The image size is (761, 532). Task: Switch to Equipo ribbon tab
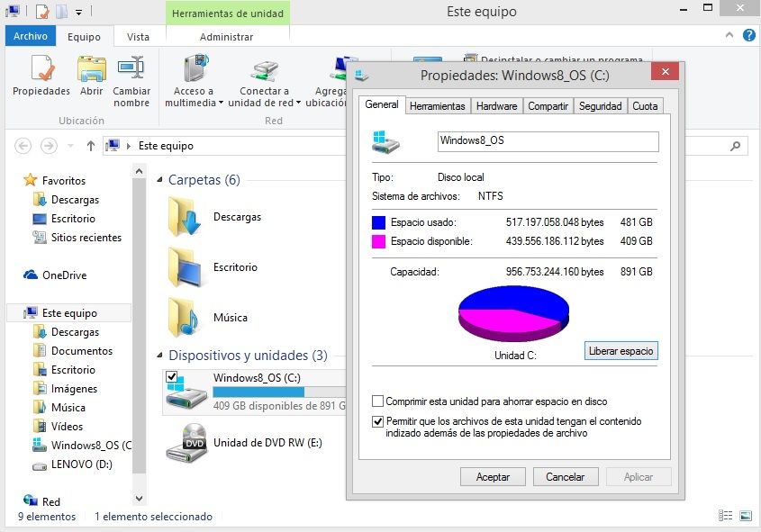click(84, 36)
